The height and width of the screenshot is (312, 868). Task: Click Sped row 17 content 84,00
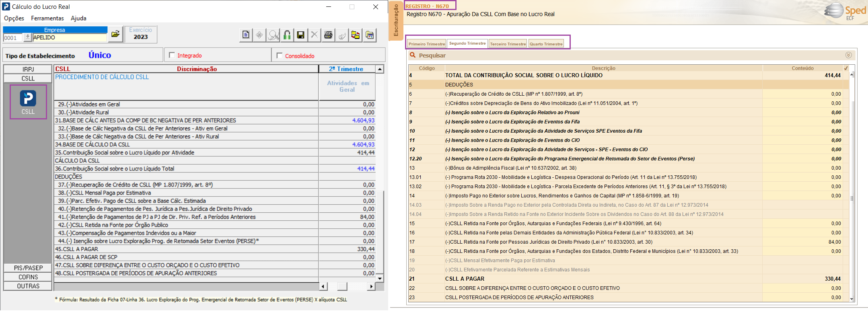[x=834, y=242]
